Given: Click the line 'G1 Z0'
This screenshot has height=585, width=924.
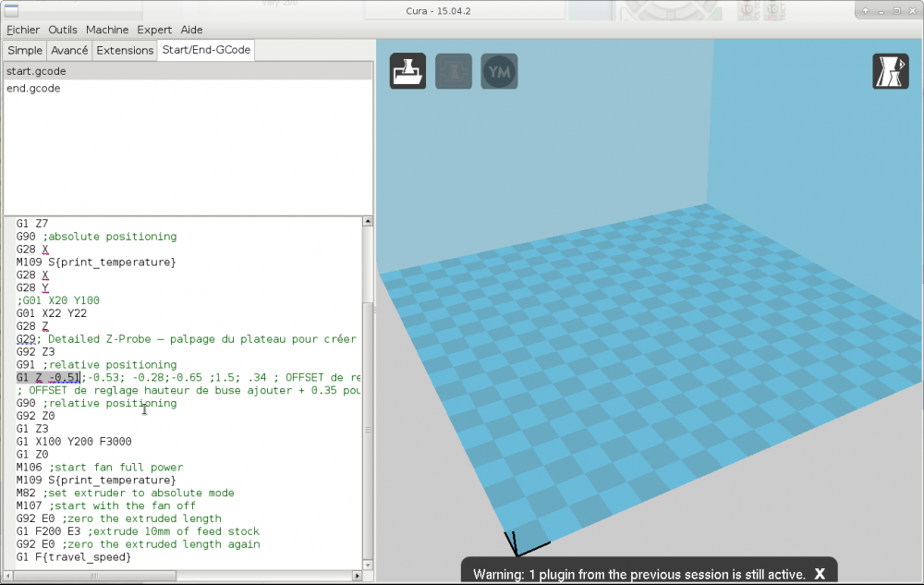Looking at the screenshot, I should click(x=32, y=455).
